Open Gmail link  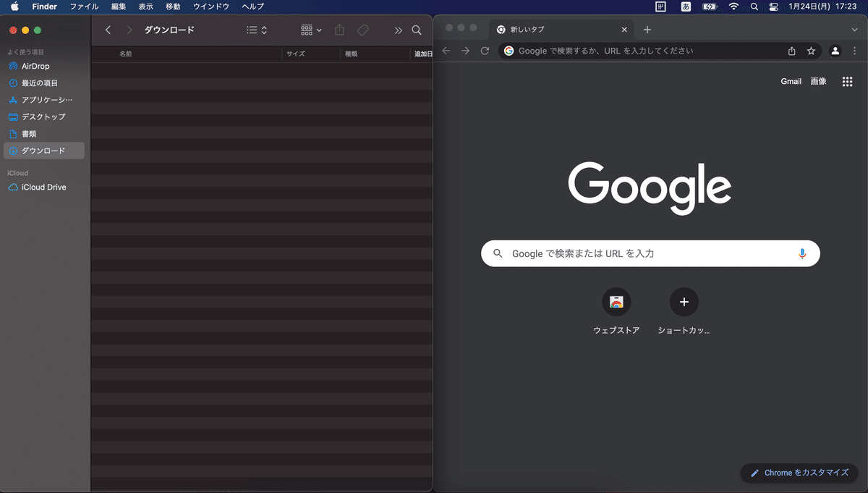[x=791, y=81]
